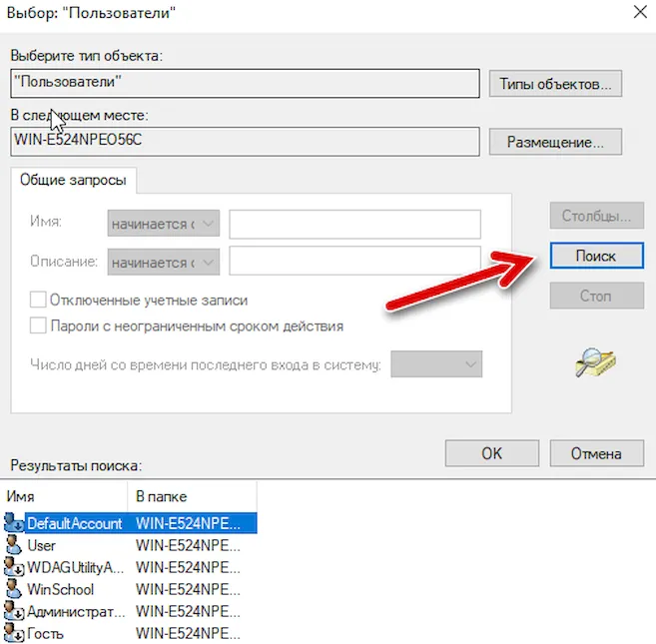This screenshot has width=656, height=644.
Task: Open the days since last logon dropdown
Action: (436, 364)
